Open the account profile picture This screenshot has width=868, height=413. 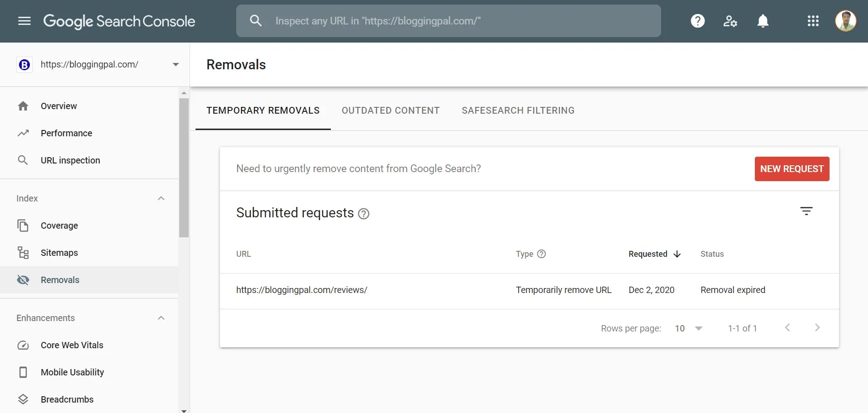tap(845, 21)
